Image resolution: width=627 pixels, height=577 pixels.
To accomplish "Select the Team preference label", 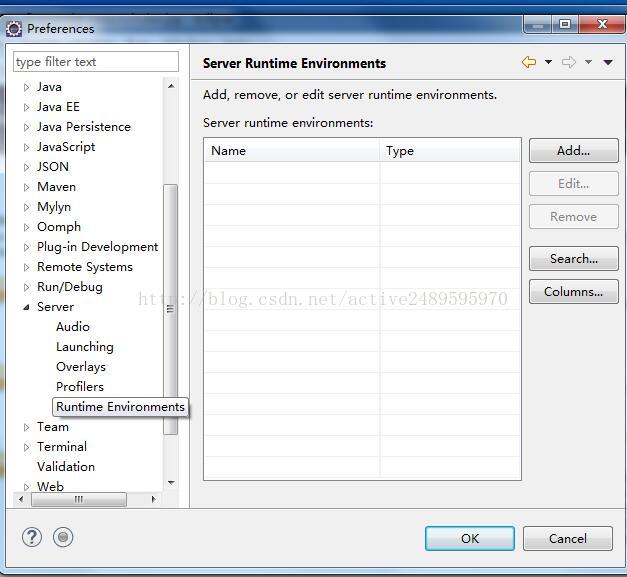I will [53, 427].
